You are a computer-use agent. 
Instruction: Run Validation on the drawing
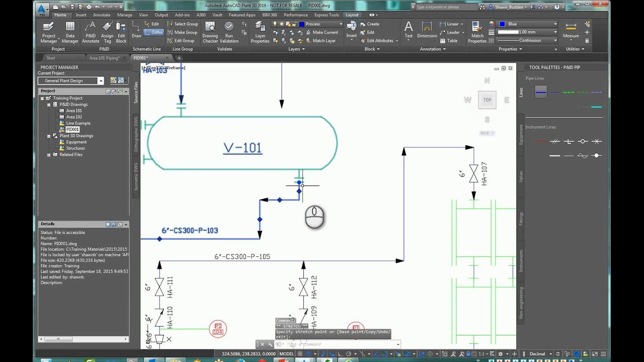(x=229, y=32)
